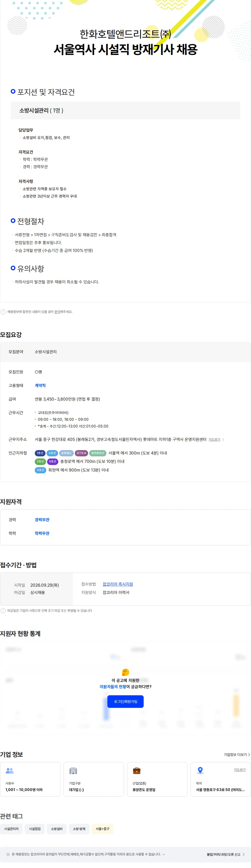Click the briefcase icon in 산업(업종) card

[136, 771]
